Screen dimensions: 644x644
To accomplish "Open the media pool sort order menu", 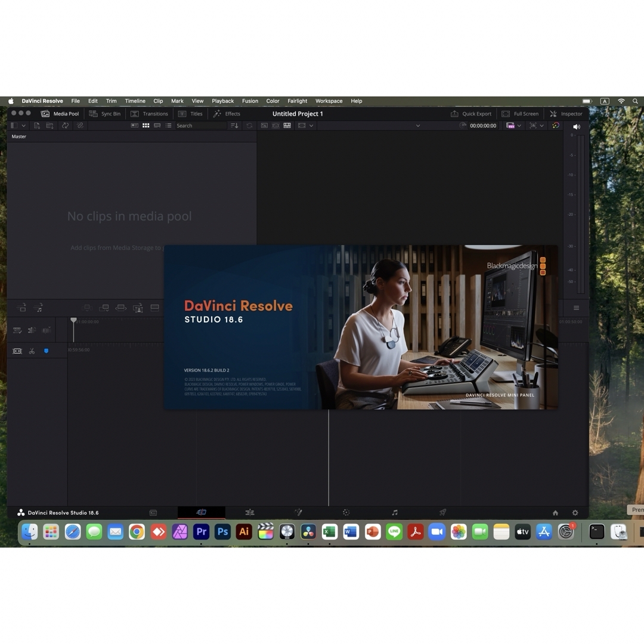I will 234,126.
